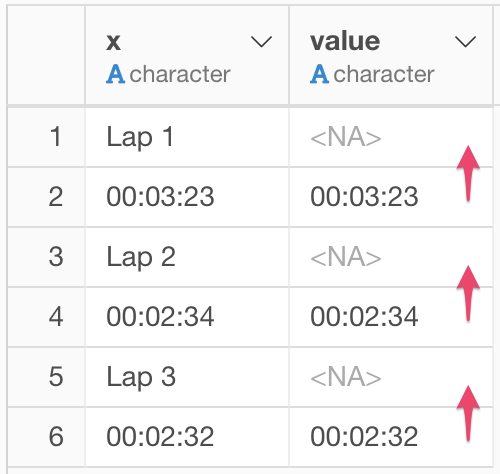This screenshot has height=474, width=500.
Task: Click the character type icon under value
Action: click(319, 74)
